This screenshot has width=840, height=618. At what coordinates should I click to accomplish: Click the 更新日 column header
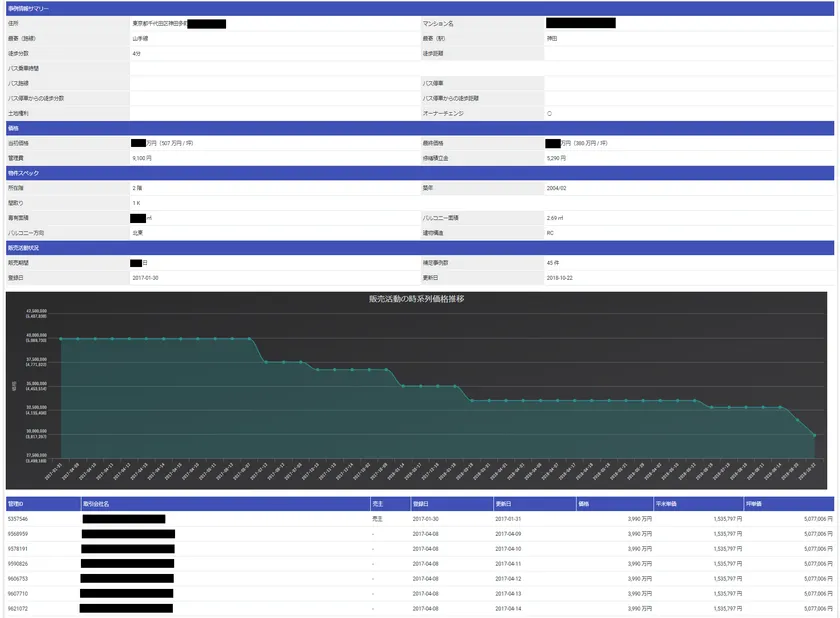point(507,504)
